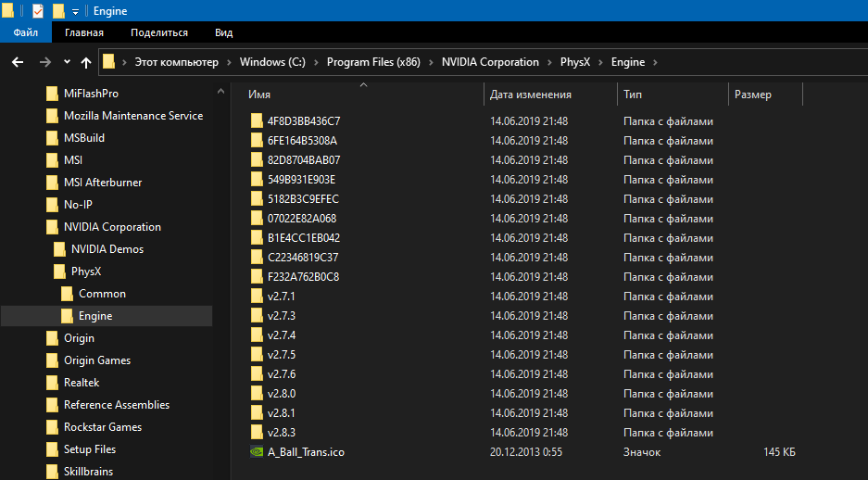The image size is (868, 480).
Task: Expand the chevron after 'Program Files (x86)'
Action: [x=432, y=63]
